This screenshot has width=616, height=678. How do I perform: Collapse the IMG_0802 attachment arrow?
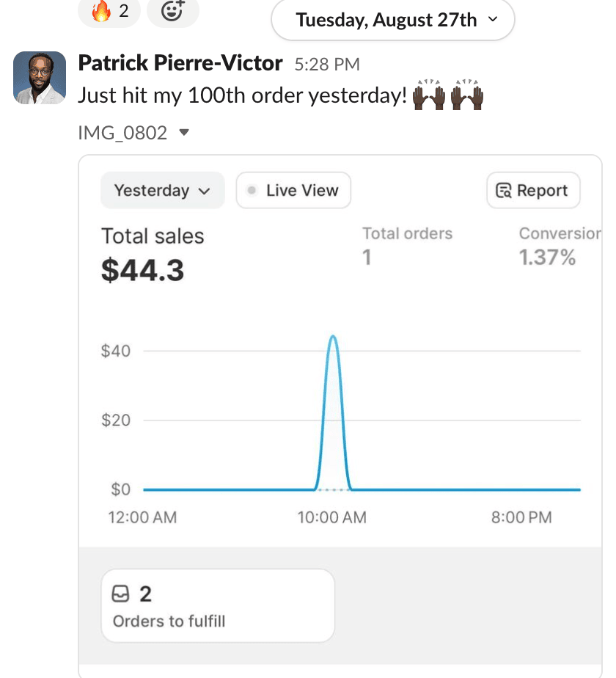click(x=184, y=133)
